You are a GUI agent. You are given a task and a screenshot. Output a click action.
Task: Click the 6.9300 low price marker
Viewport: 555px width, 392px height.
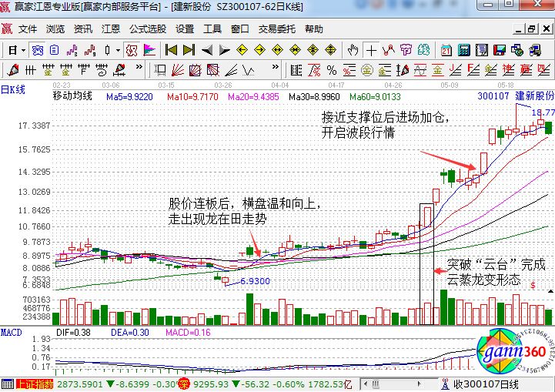click(255, 282)
